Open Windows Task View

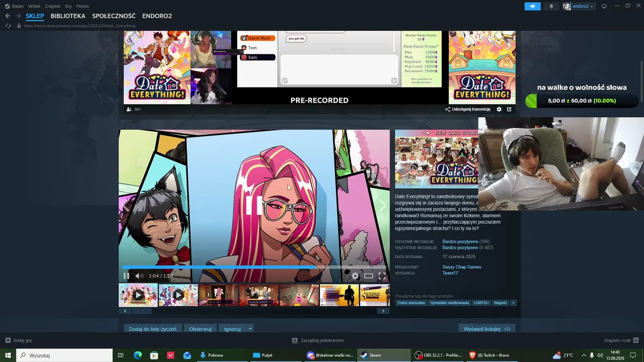coord(121,355)
